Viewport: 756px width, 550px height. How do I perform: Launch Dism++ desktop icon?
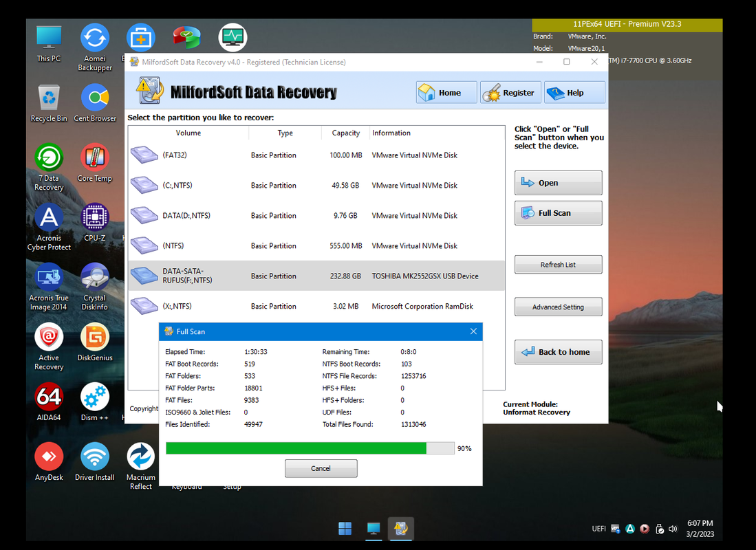pyautogui.click(x=94, y=402)
